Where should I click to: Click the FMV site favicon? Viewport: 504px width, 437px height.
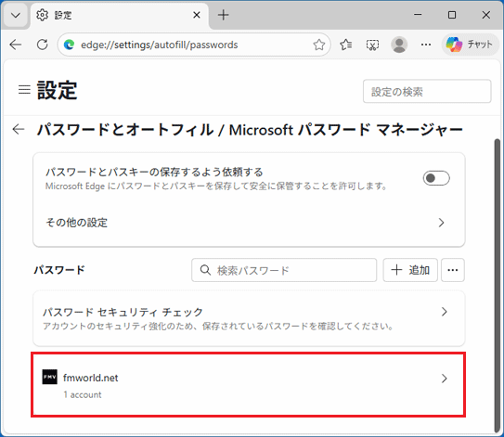tap(50, 377)
